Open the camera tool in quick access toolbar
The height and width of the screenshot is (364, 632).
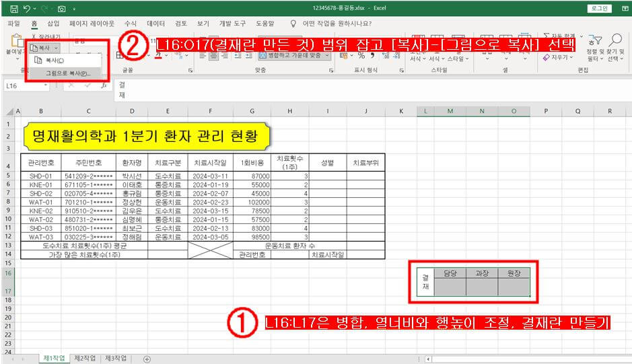pyautogui.click(x=61, y=9)
